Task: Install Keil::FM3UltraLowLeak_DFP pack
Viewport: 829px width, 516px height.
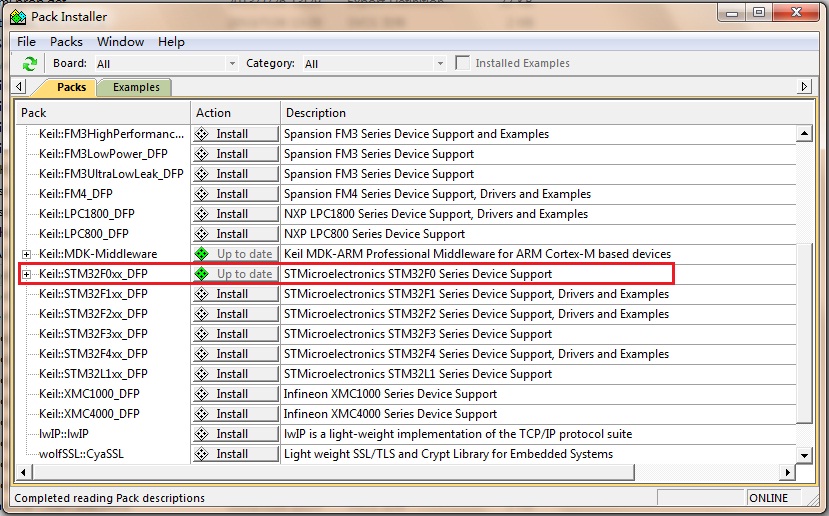Action: tap(235, 174)
